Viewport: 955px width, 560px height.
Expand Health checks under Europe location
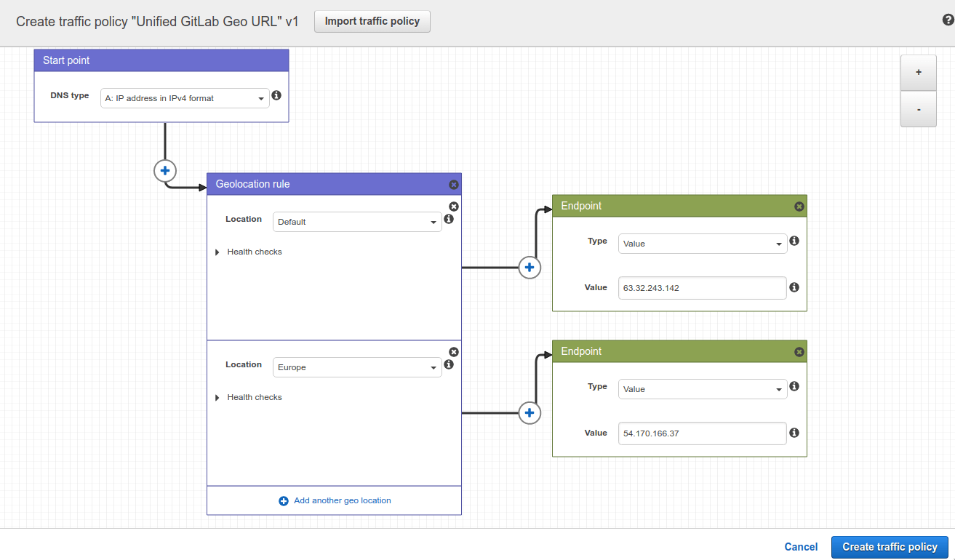[x=249, y=396]
